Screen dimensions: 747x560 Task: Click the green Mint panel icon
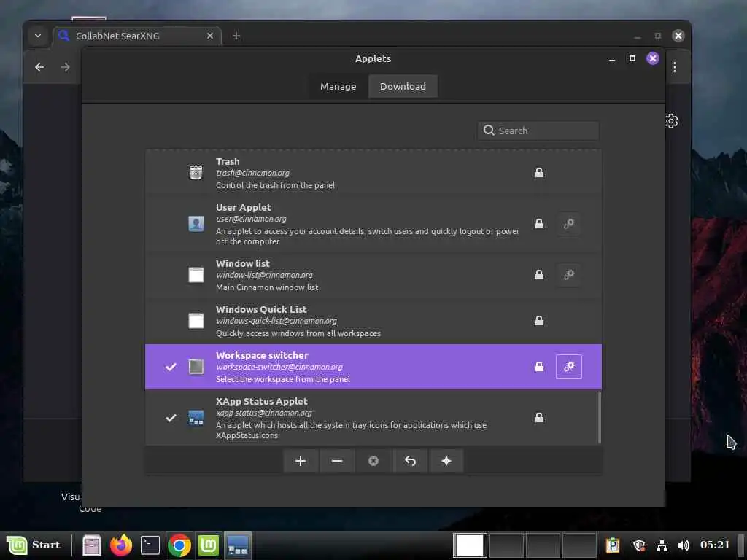tap(208, 545)
